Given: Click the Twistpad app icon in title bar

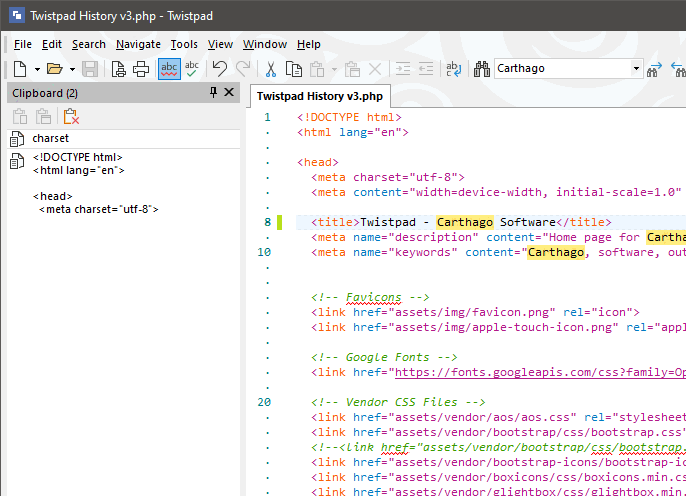Looking at the screenshot, I should tap(17, 16).
